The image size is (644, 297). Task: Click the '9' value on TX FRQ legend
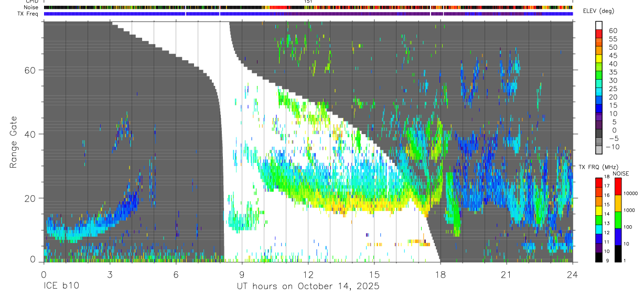coord(608,260)
